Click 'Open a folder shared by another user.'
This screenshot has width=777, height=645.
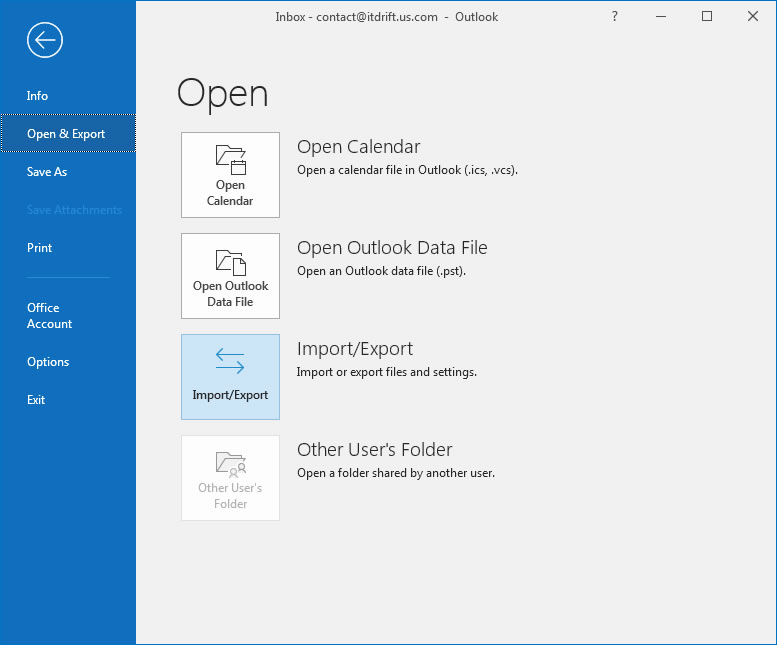pyautogui.click(x=396, y=473)
